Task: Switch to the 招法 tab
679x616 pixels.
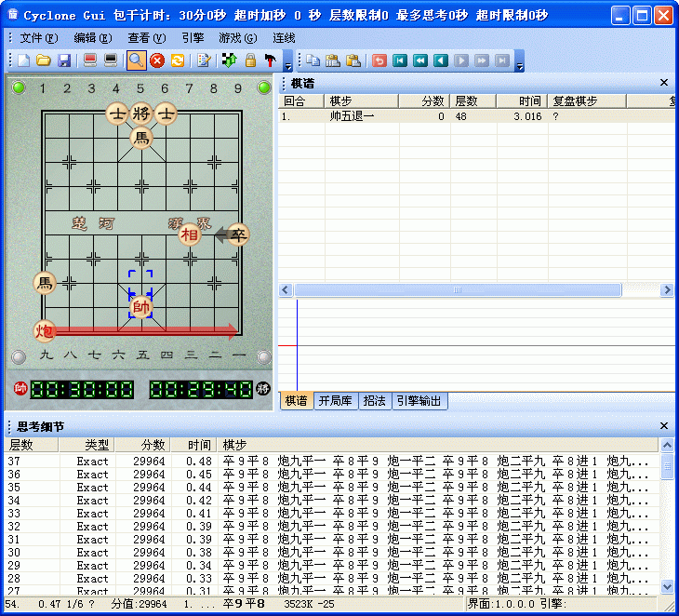Action: click(x=375, y=401)
